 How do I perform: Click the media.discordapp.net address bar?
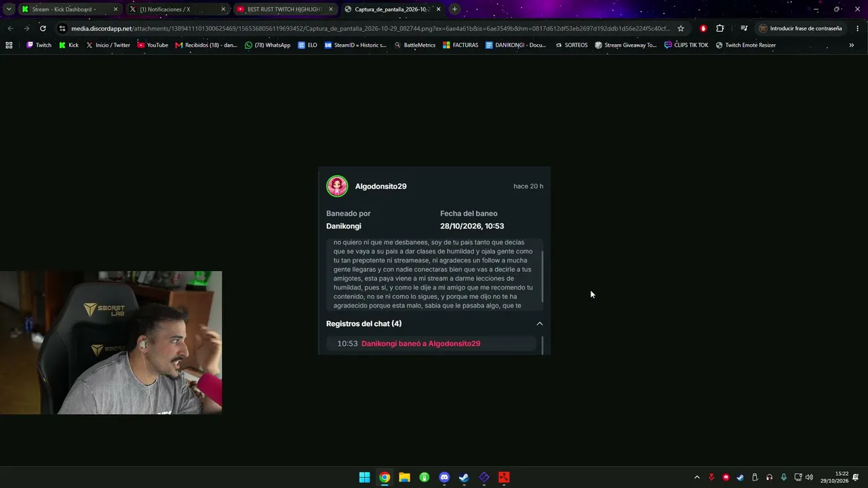coord(370,28)
